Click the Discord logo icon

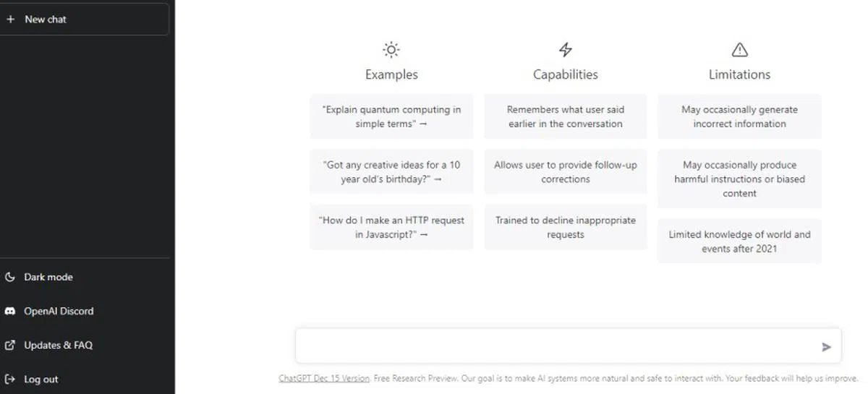pyautogui.click(x=10, y=311)
